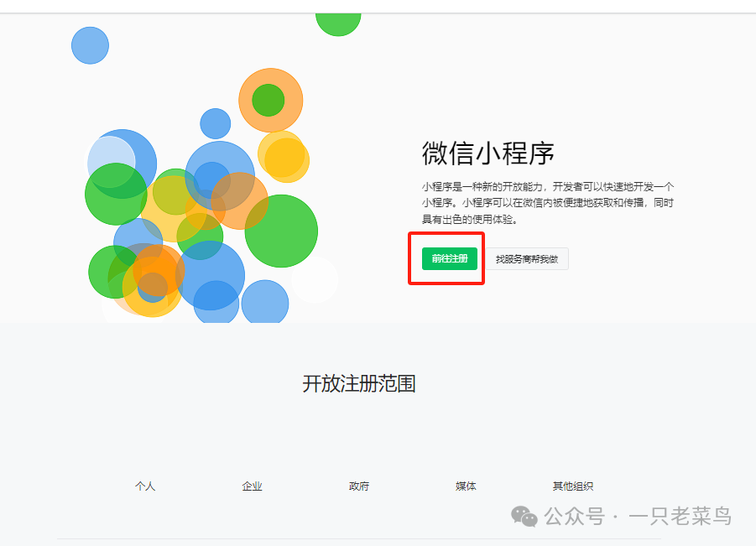Screen dimensions: 756x546
Task: Select the 其他组织 registration category
Action: pyautogui.click(x=573, y=486)
